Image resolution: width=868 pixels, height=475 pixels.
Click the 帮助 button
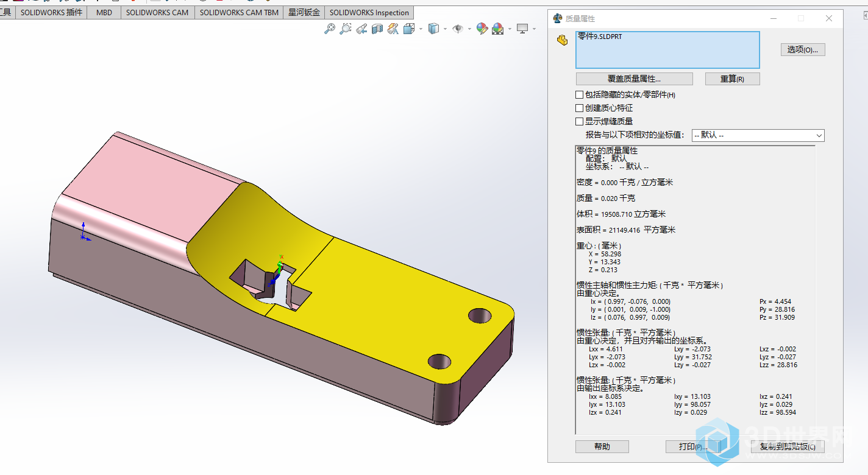[x=602, y=446]
